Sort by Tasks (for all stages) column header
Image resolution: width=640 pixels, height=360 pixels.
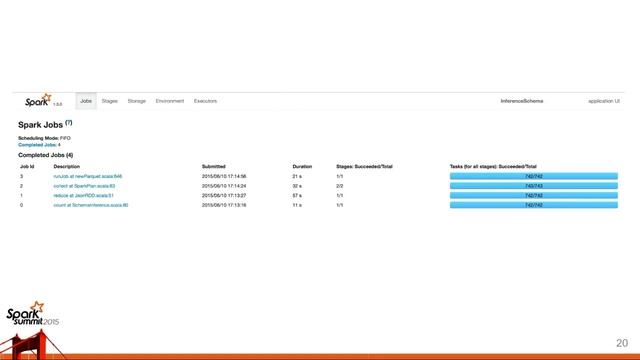pyautogui.click(x=493, y=167)
